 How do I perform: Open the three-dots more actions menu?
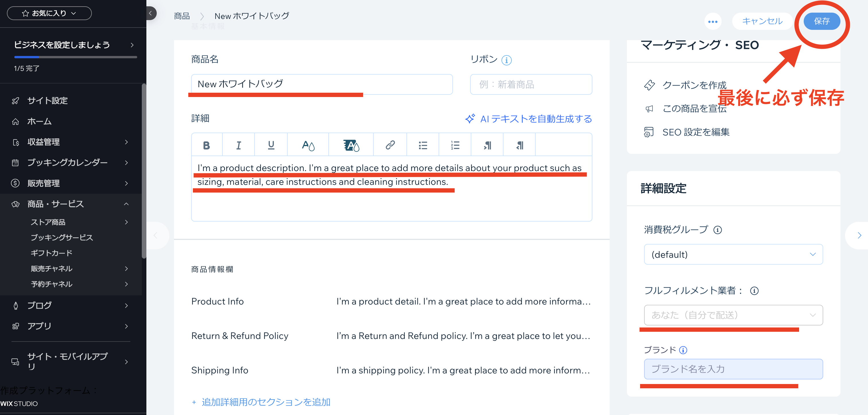[713, 22]
